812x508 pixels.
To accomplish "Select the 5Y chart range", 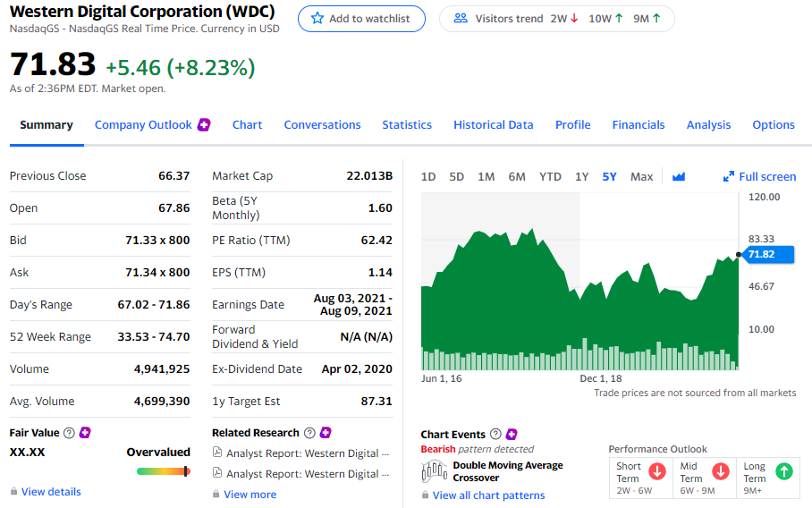I will coord(610,176).
